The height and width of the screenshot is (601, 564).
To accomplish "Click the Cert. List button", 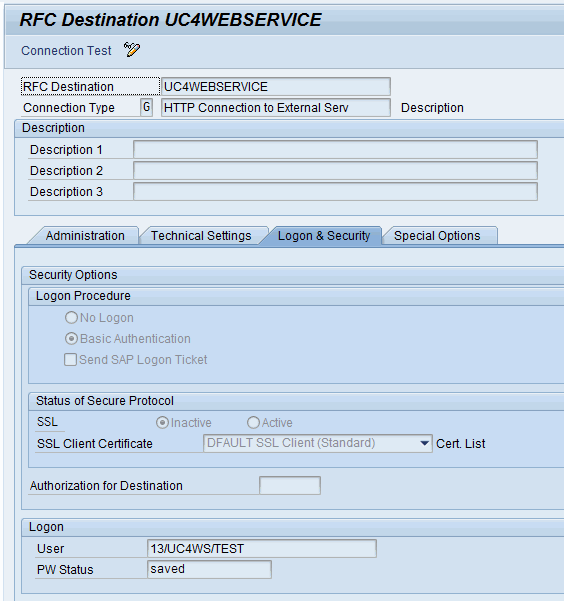I will (460, 443).
